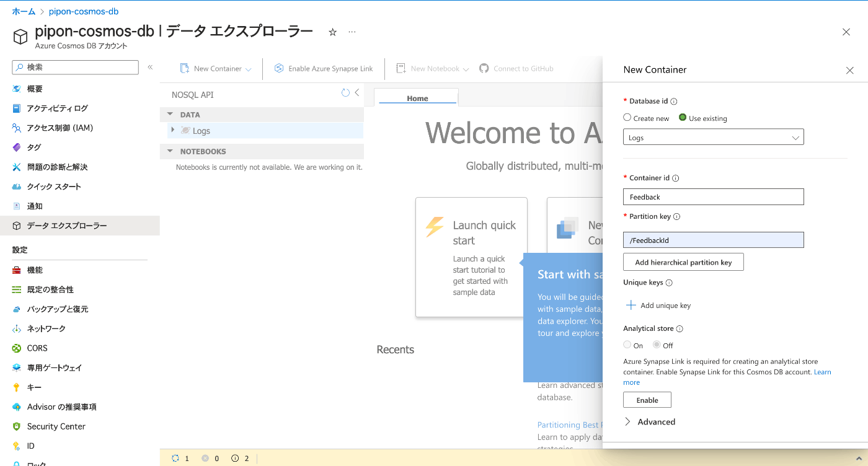Open the New Container dropdown arrow
Viewport: 868px width, 466px height.
pyautogui.click(x=249, y=69)
